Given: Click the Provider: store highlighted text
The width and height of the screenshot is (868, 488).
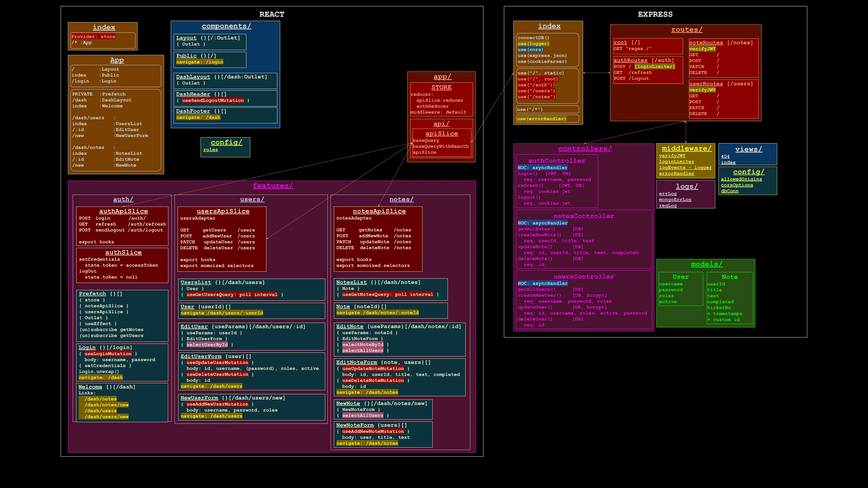Looking at the screenshot, I should tap(93, 36).
